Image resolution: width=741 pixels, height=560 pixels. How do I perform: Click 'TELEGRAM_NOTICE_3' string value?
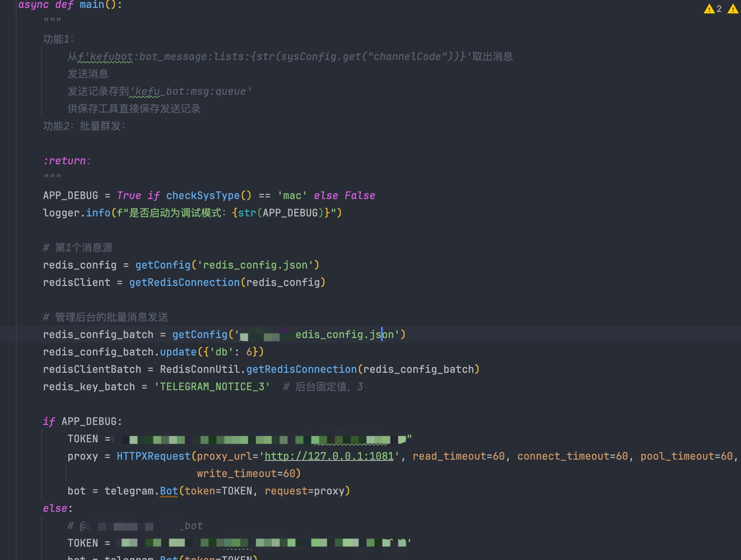click(x=212, y=387)
